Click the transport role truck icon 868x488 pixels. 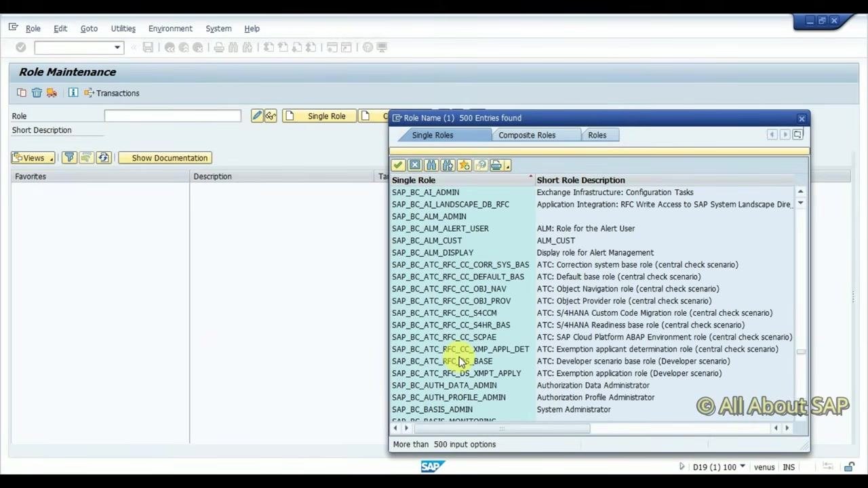point(52,93)
